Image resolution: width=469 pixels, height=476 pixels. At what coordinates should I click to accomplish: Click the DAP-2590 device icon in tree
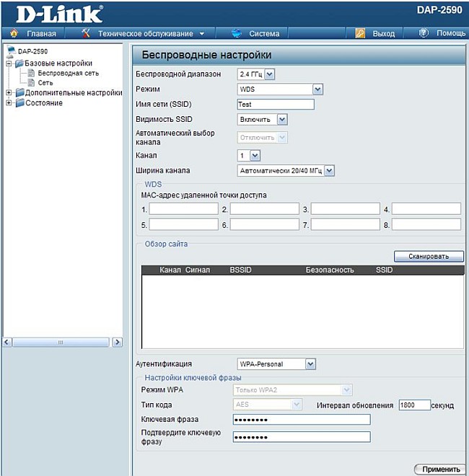tap(10, 51)
